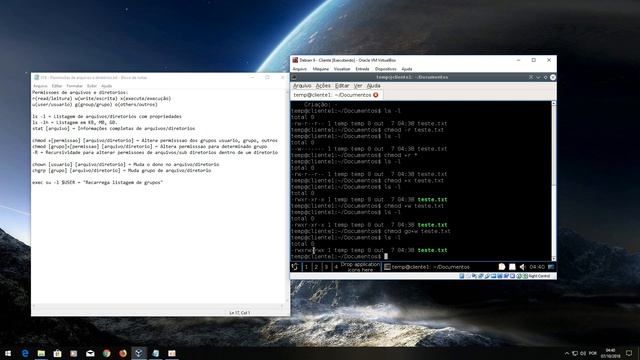
Task: Open Entrada menu in VirtualBox
Action: (x=362, y=69)
